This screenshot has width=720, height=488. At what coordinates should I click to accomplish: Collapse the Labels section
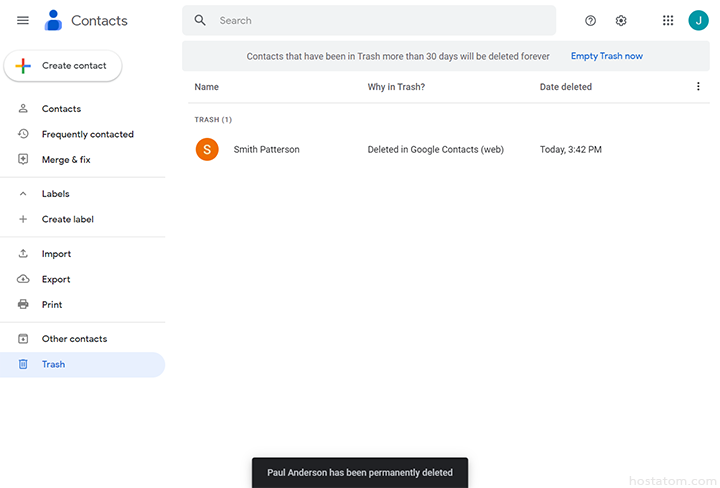[x=23, y=194]
